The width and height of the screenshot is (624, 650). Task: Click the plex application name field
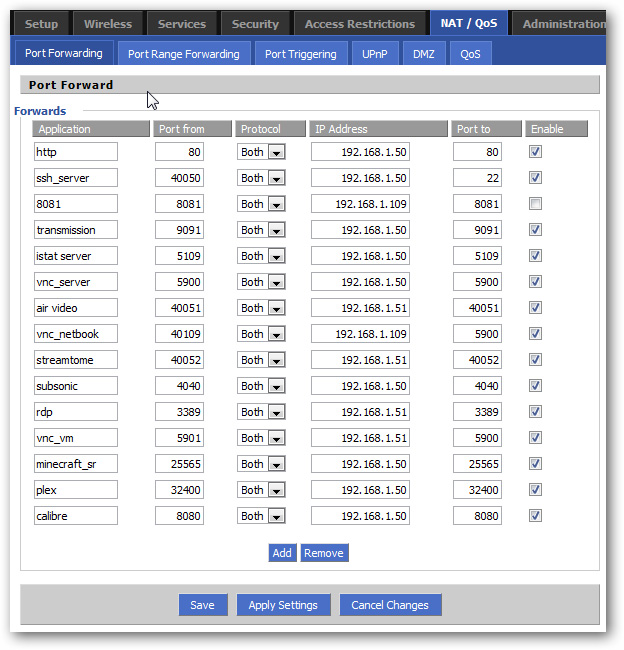76,490
